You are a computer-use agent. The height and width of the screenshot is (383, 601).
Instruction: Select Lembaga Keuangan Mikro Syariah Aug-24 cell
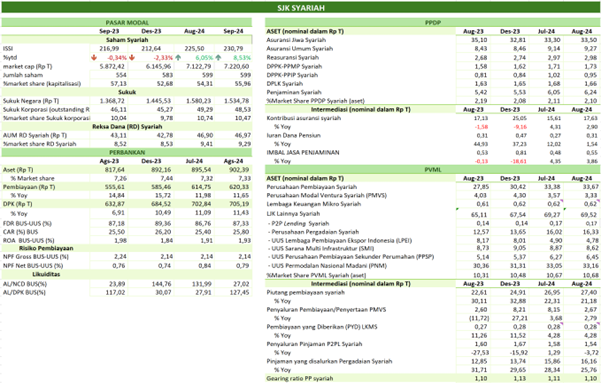pos(583,204)
